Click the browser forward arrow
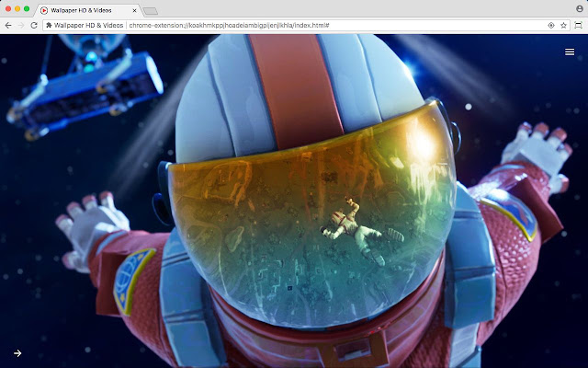Image resolution: width=588 pixels, height=368 pixels. pos(21,25)
